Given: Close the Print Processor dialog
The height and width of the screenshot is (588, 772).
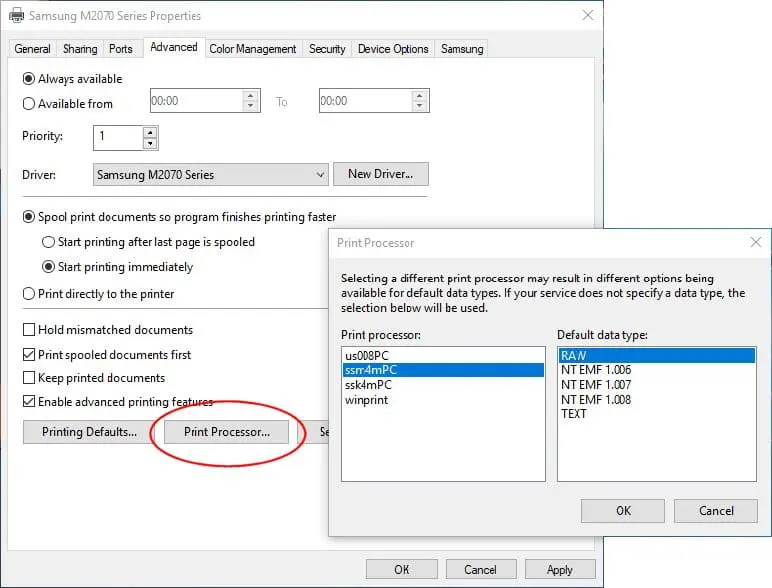Looking at the screenshot, I should [x=756, y=242].
